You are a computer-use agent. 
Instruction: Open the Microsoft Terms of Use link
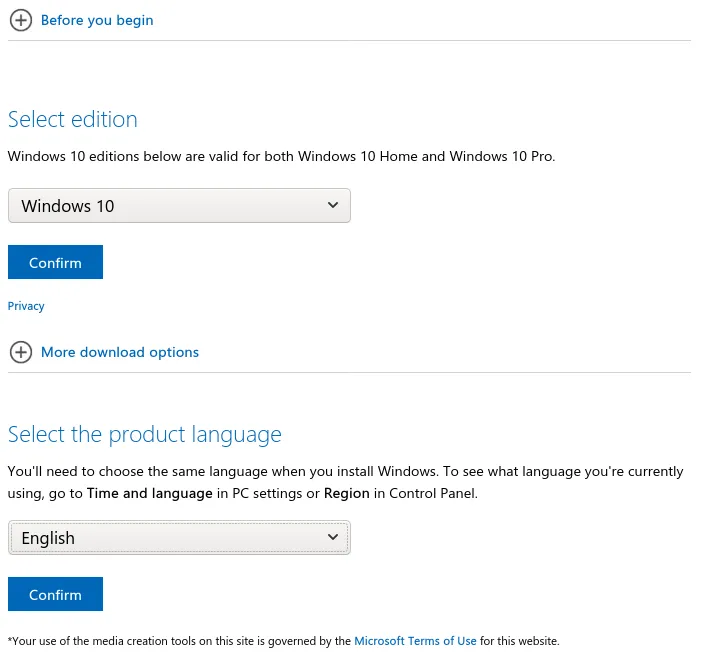pos(415,641)
